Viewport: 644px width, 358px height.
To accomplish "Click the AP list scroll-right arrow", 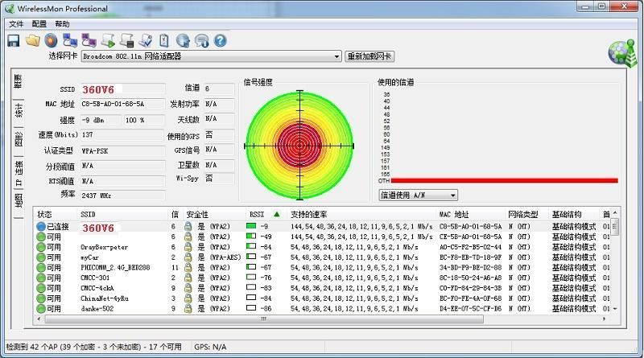I will [x=605, y=319].
